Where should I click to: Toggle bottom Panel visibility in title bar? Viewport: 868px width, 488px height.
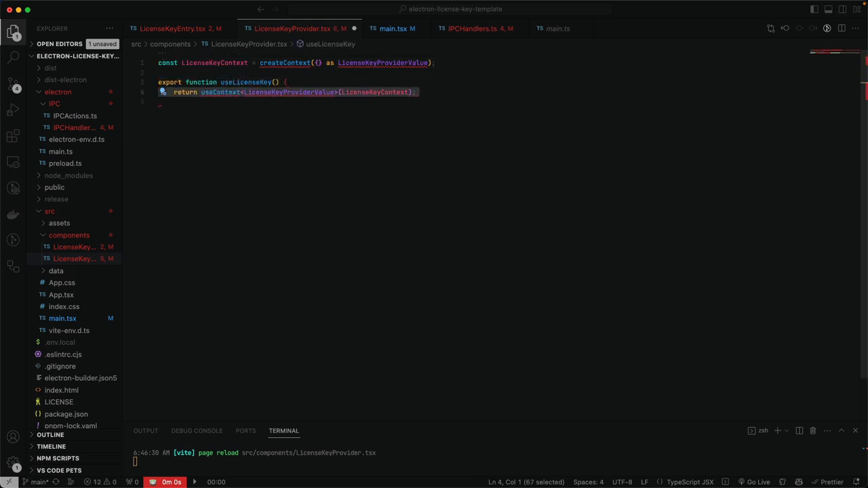[828, 9]
